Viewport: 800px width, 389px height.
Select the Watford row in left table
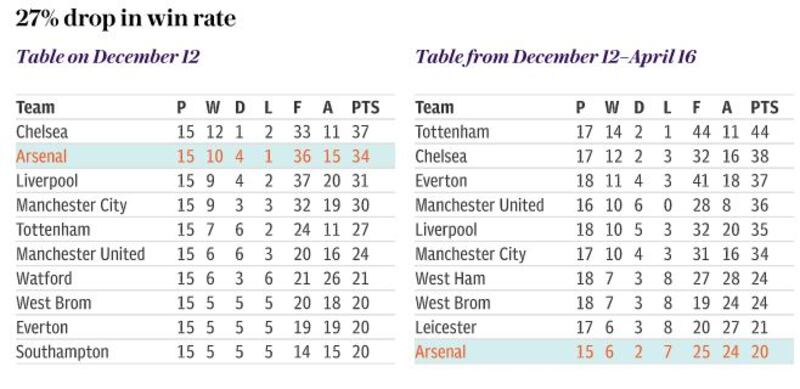click(x=205, y=278)
